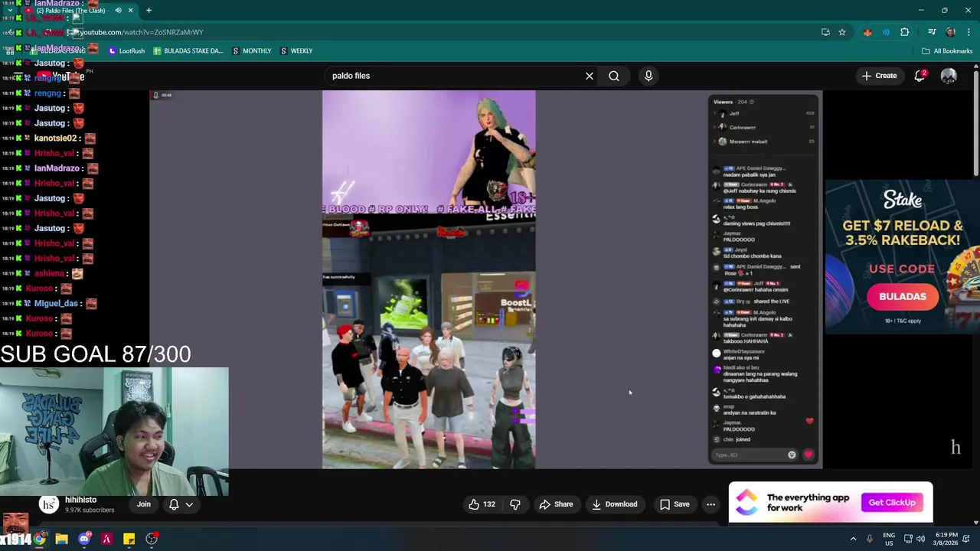Save the video to a playlist
The width and height of the screenshot is (980, 551).
tap(675, 504)
